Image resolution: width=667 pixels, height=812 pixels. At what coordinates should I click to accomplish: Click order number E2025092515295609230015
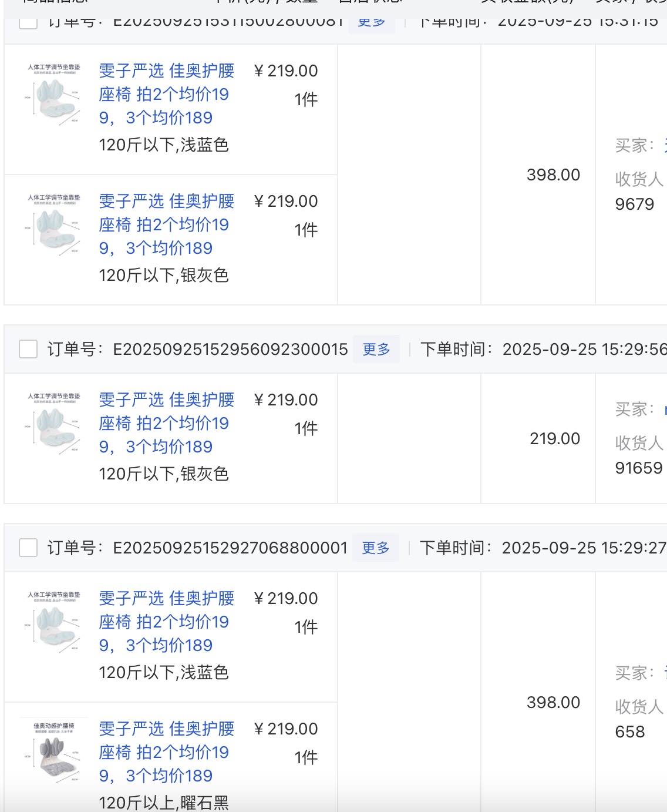pyautogui.click(x=230, y=350)
